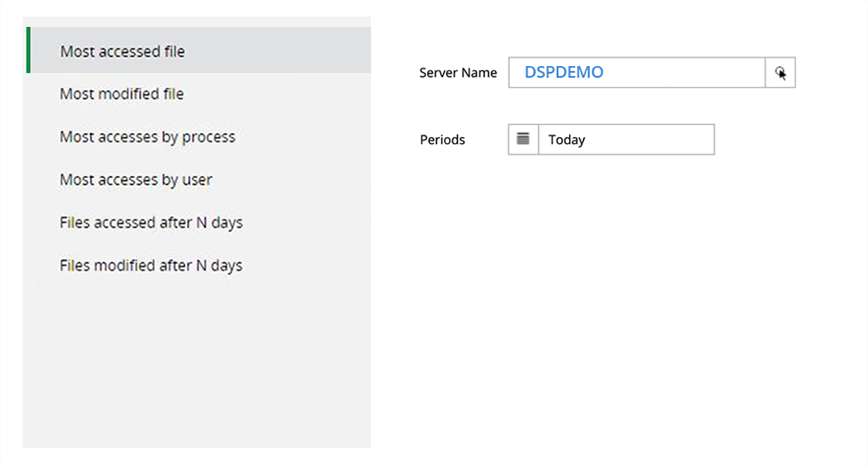Click the server search icon
868x468 pixels.
point(780,73)
